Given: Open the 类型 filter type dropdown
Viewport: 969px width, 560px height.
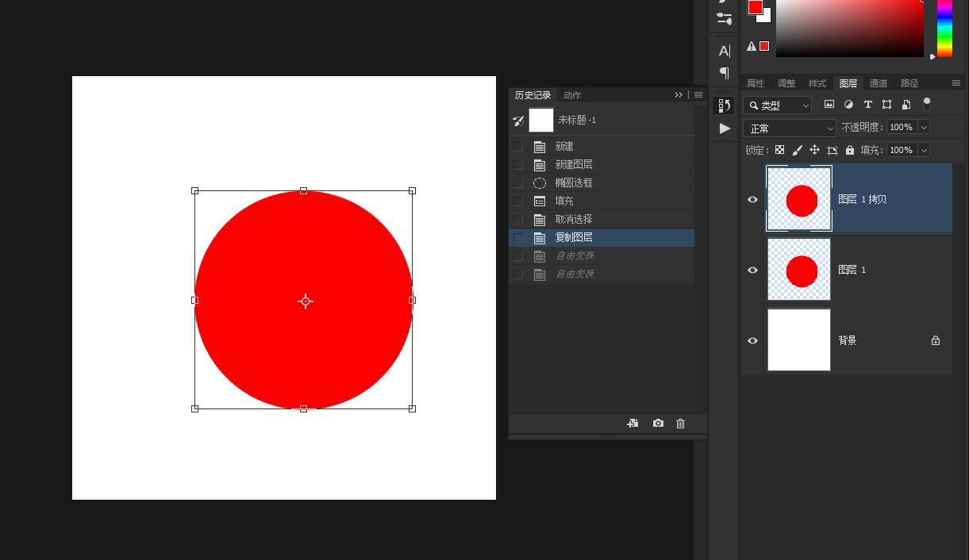Looking at the screenshot, I should pos(778,105).
